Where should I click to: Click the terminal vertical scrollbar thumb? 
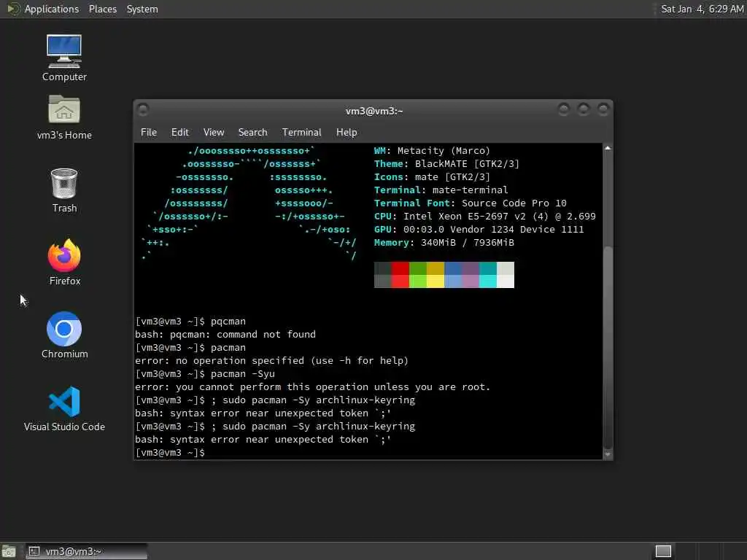pos(608,348)
